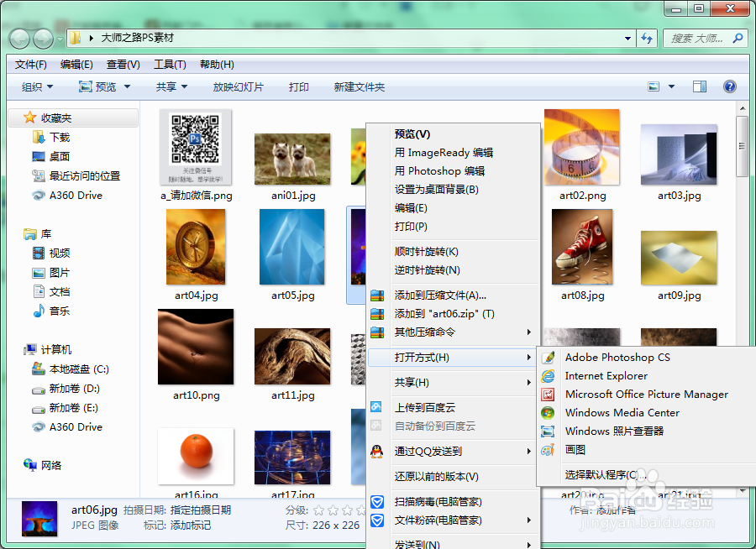Open the 帮助(H) menu
The height and width of the screenshot is (549, 756).
(217, 65)
